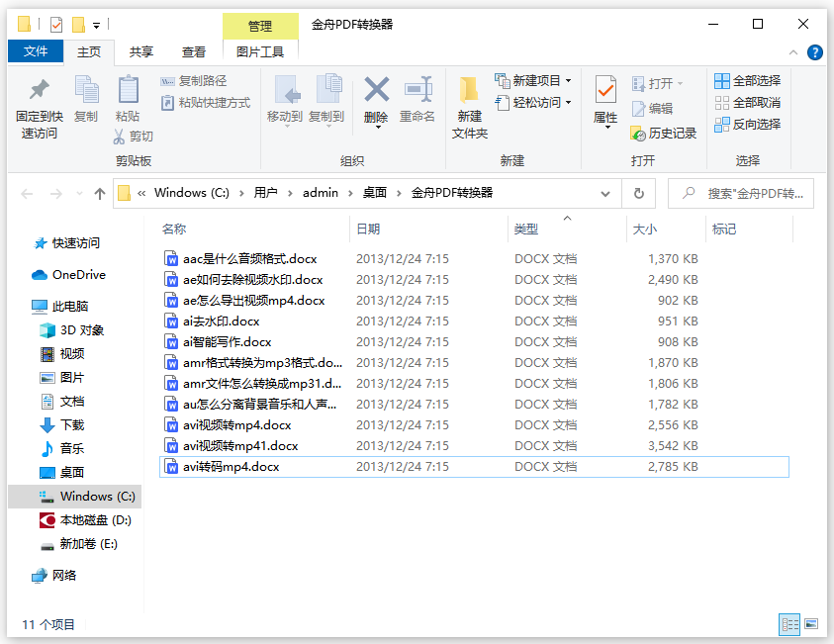The width and height of the screenshot is (834, 644).
Task: Open Local Disk (D:)
Action: (86, 520)
